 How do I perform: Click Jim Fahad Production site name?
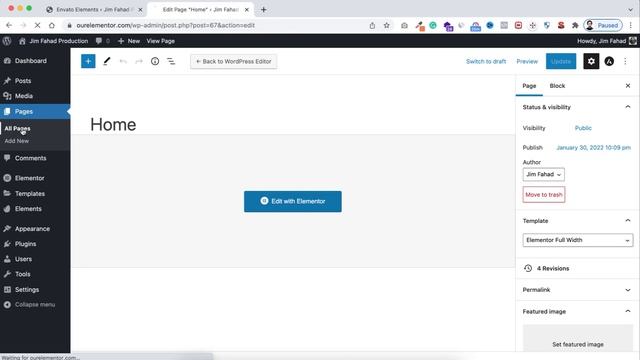[x=54, y=41]
